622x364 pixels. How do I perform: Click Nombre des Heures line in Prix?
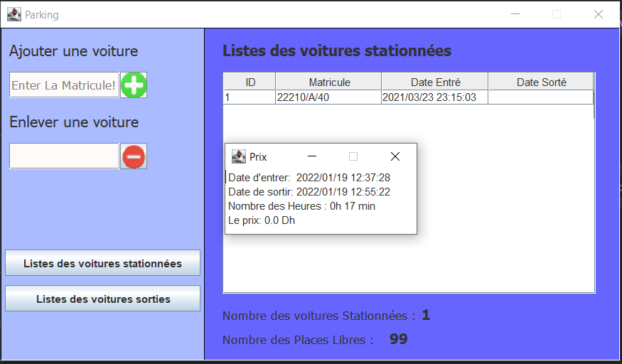pos(301,206)
